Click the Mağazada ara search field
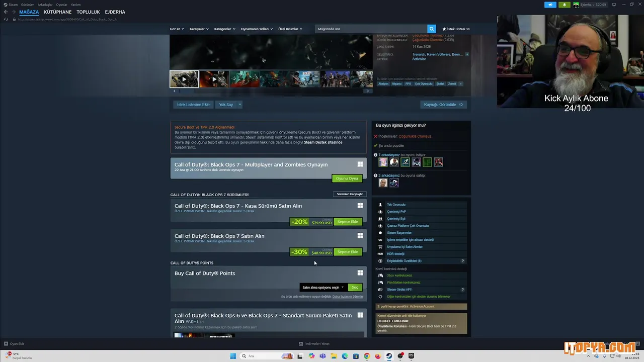644x362 pixels. tap(371, 29)
